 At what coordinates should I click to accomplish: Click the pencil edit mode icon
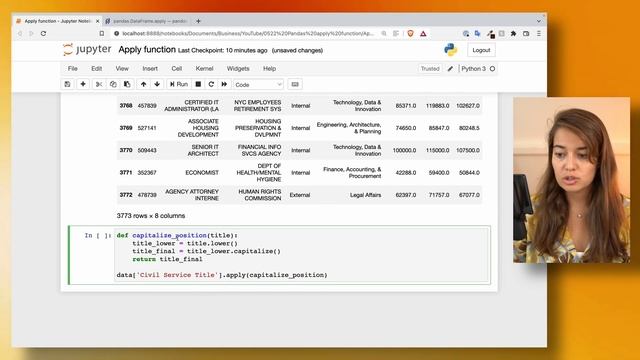[450, 69]
